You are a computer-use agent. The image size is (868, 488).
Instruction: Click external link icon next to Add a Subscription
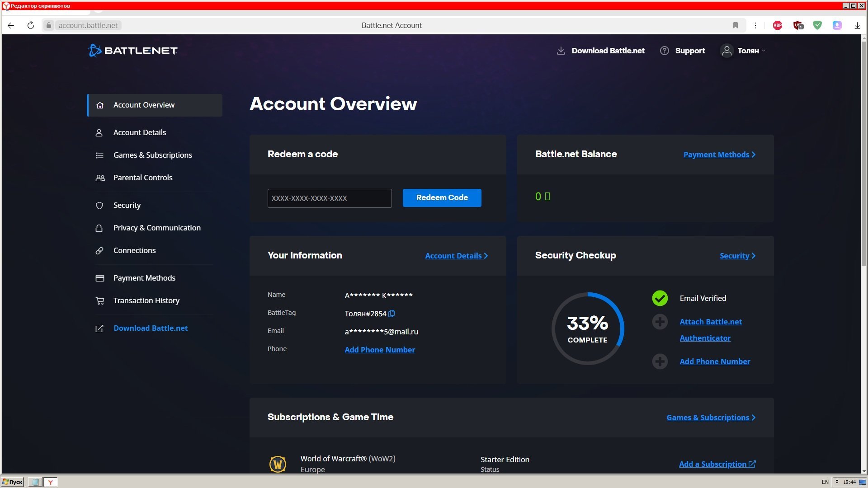click(752, 464)
